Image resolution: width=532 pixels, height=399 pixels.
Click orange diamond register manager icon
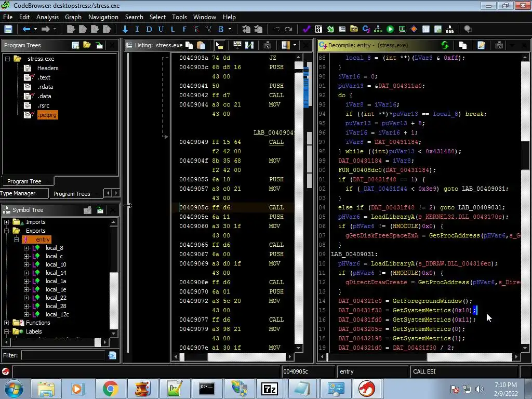[x=414, y=29]
